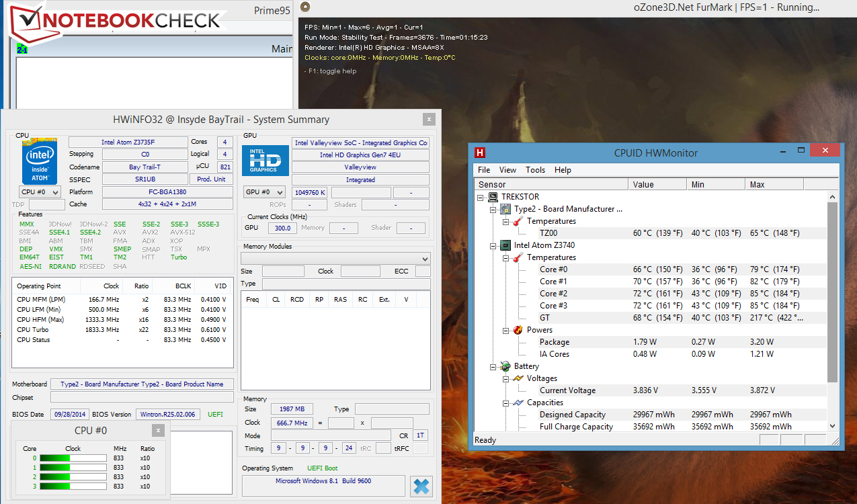
Task: Select the Core #0 temperature row
Action: click(651, 269)
